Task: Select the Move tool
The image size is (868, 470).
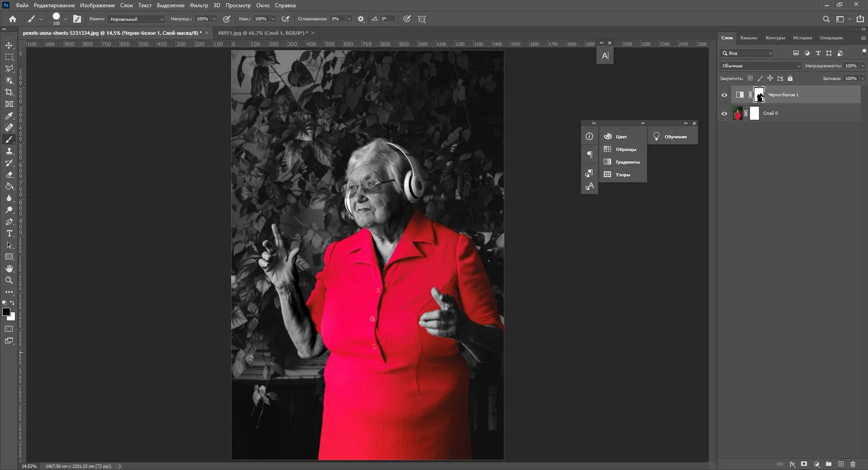Action: coord(9,45)
